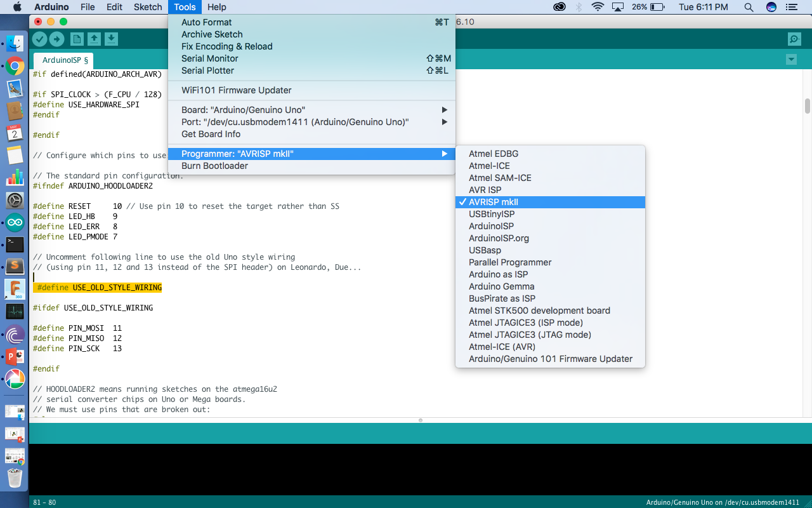Image resolution: width=812 pixels, height=508 pixels.
Task: Select Atmel STK500 development board
Action: click(550, 311)
